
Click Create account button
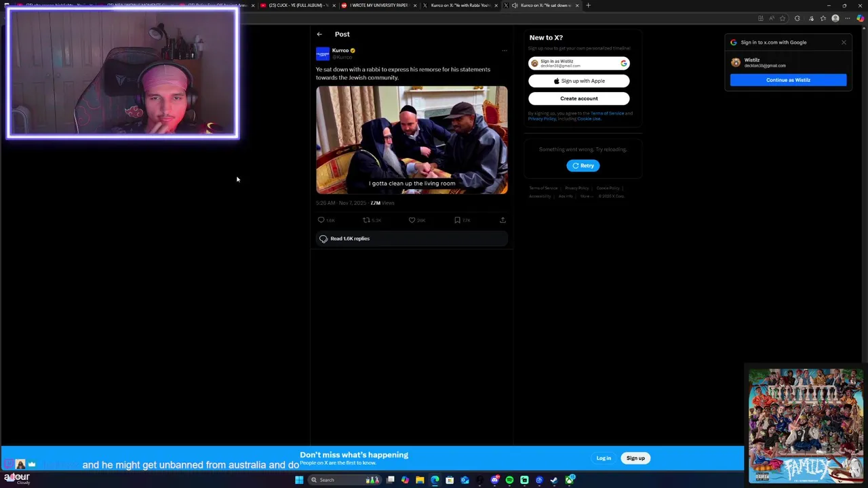point(579,98)
